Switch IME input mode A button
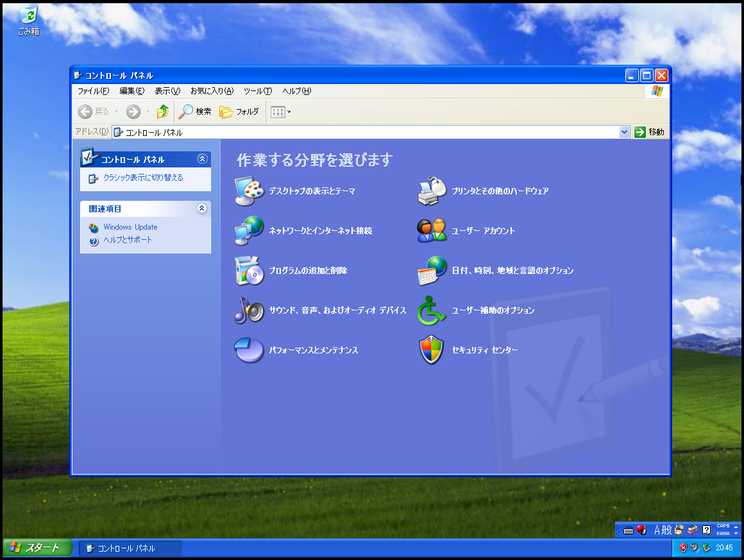Screen dimensions: 744x560 (x=657, y=530)
